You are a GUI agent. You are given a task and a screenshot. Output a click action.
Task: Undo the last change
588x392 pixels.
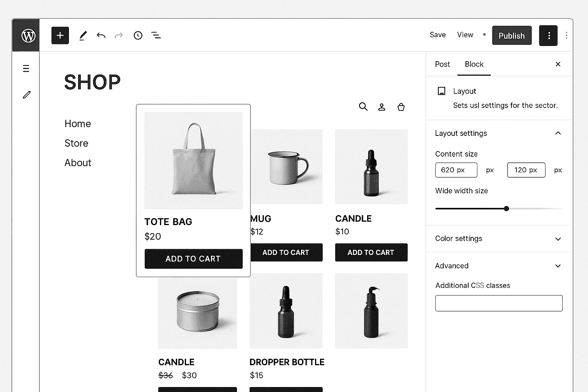(101, 36)
